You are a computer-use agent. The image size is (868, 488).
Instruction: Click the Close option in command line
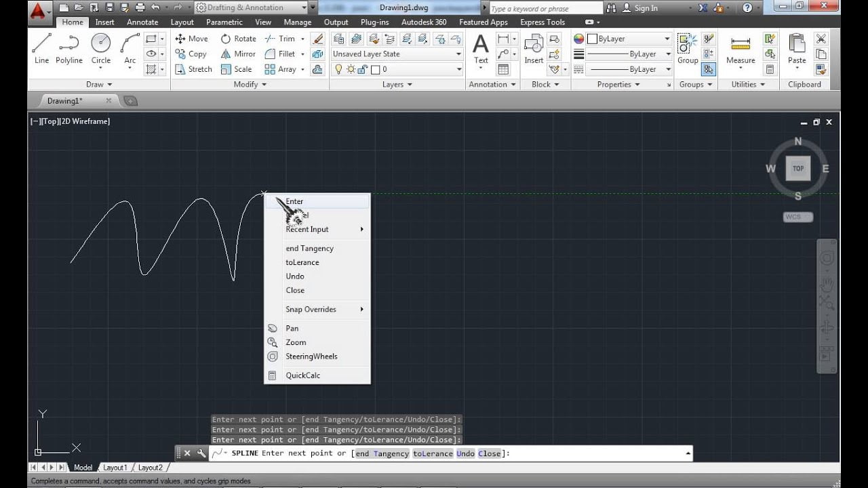click(x=488, y=453)
